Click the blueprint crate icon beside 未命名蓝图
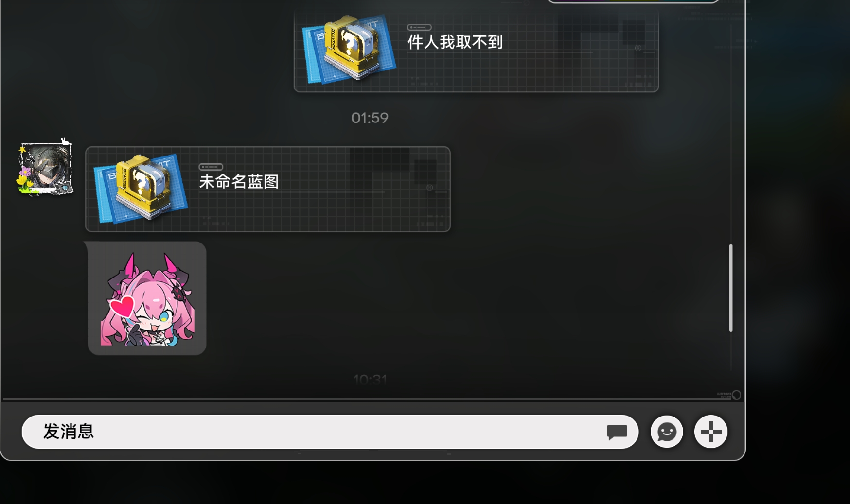Screen dimensions: 850x504 pos(141,188)
